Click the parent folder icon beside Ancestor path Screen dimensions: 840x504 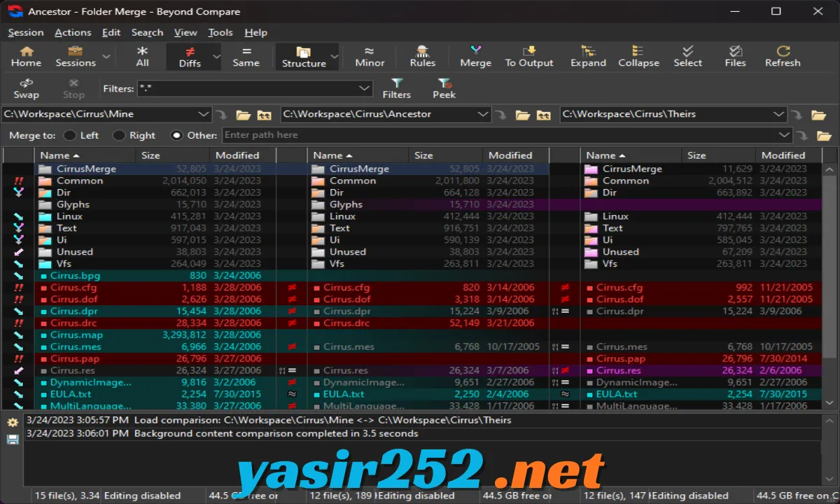(543, 115)
